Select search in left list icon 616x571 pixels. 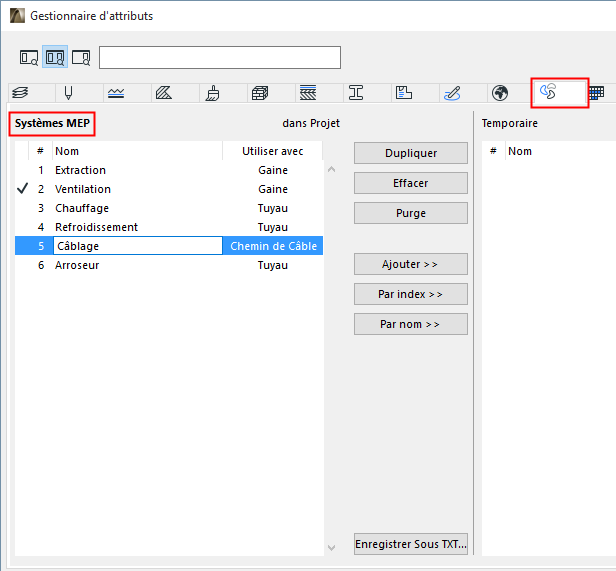tap(29, 57)
